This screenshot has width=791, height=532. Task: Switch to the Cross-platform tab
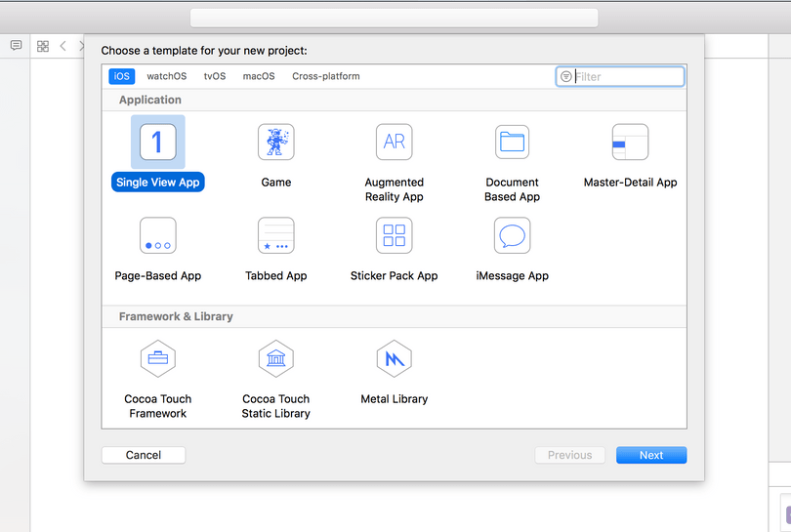[x=326, y=76]
